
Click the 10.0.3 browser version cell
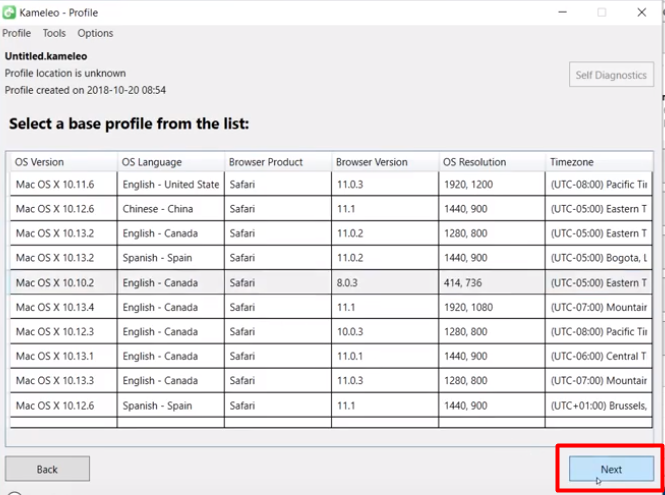click(x=385, y=332)
